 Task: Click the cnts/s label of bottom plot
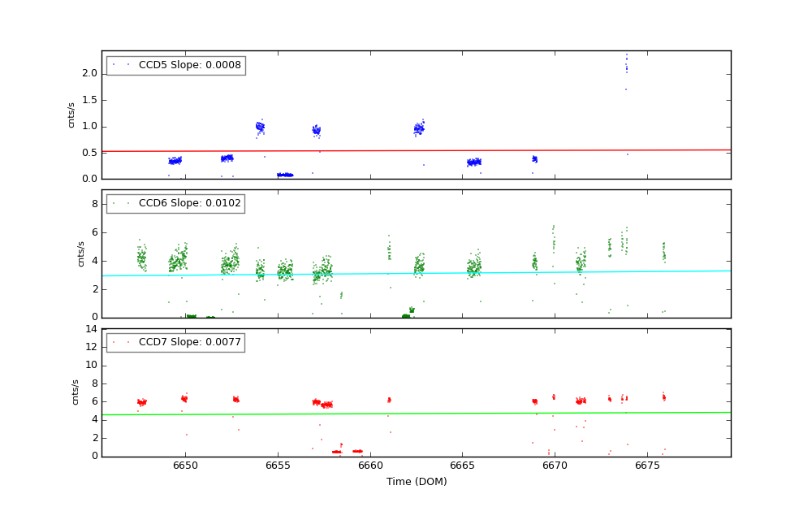pos(76,392)
